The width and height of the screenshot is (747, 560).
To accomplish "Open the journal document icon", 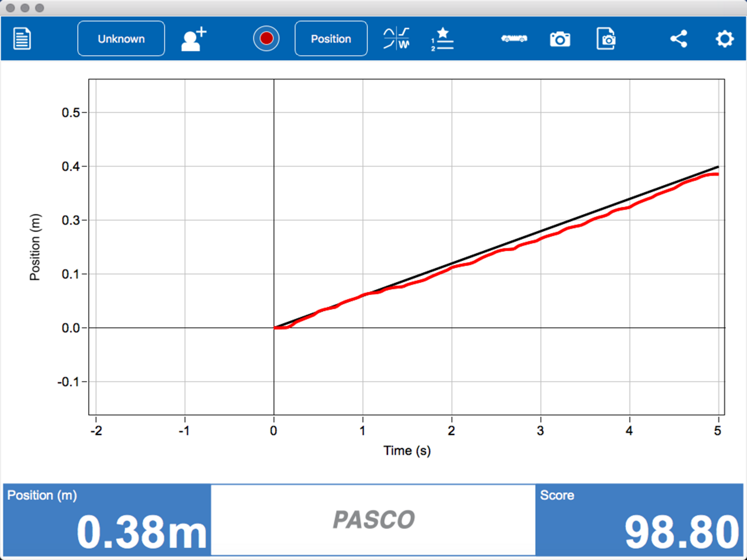I will click(x=22, y=39).
